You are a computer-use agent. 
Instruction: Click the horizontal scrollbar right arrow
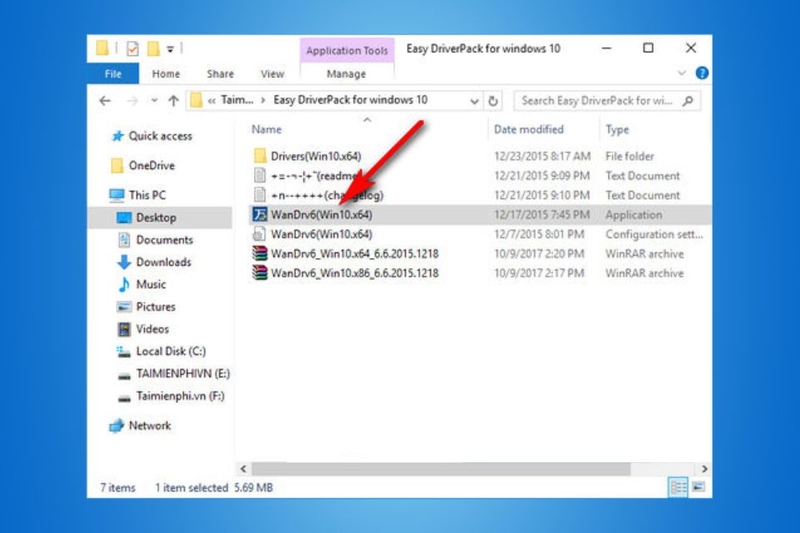pyautogui.click(x=705, y=469)
